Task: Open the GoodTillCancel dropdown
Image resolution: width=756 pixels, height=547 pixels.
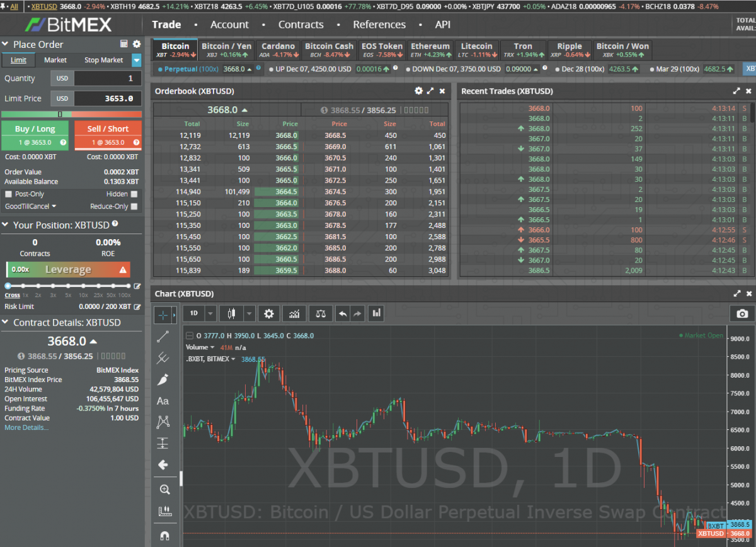Action: tap(30, 206)
